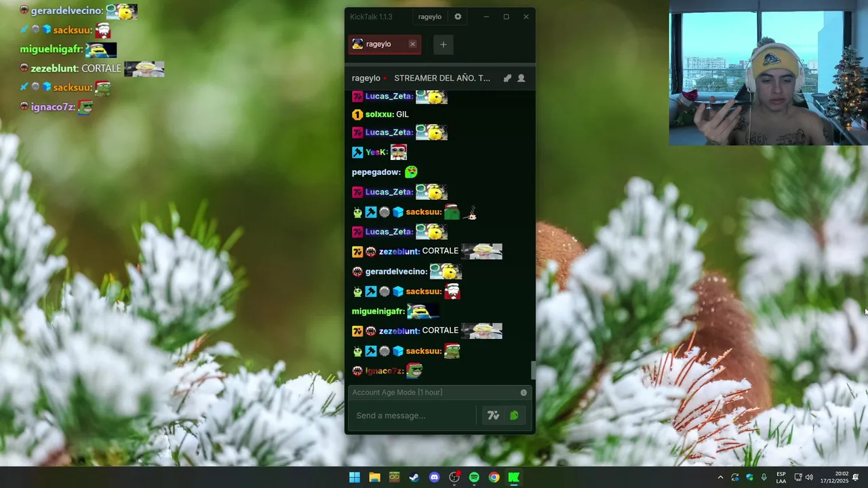Click the pepe sunglasses emote from ignaco7z

click(x=414, y=370)
